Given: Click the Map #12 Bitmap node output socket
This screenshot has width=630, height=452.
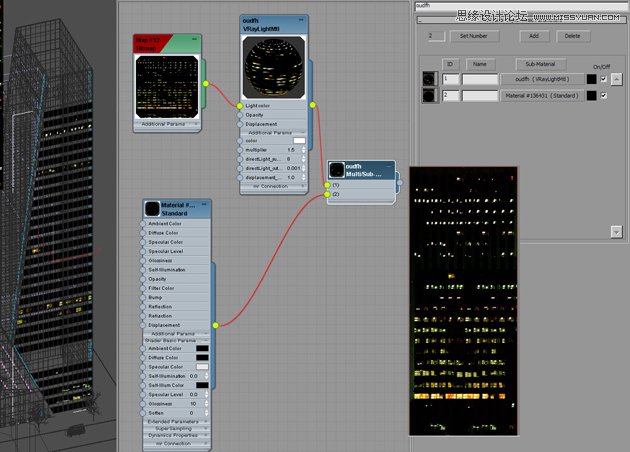Looking at the screenshot, I should point(206,84).
